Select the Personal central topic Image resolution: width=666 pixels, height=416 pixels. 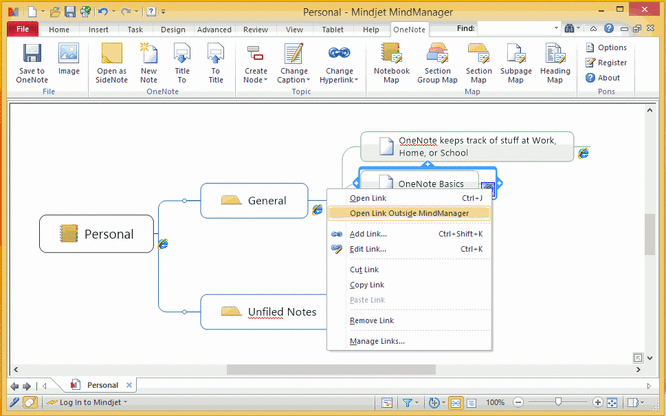click(96, 234)
